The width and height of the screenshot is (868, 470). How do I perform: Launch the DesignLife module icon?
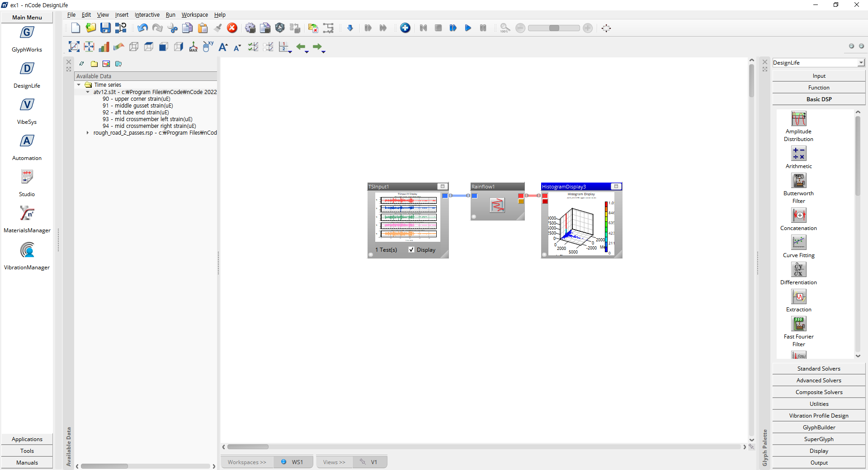pos(27,69)
